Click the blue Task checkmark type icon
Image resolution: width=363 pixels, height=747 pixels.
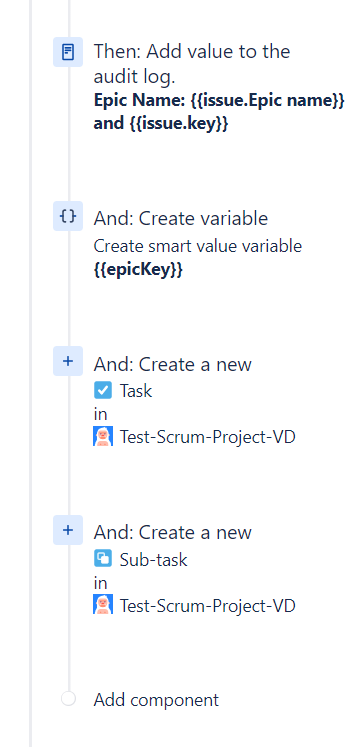[x=103, y=390]
